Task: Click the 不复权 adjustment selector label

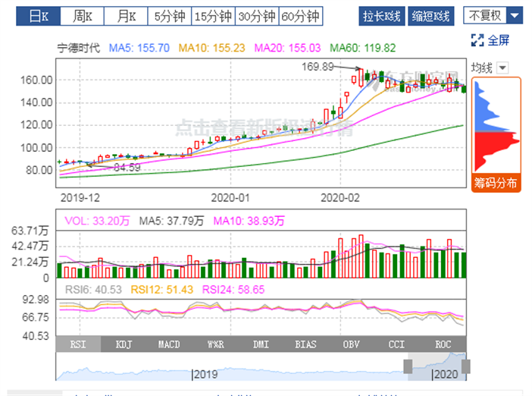Action: [x=485, y=16]
